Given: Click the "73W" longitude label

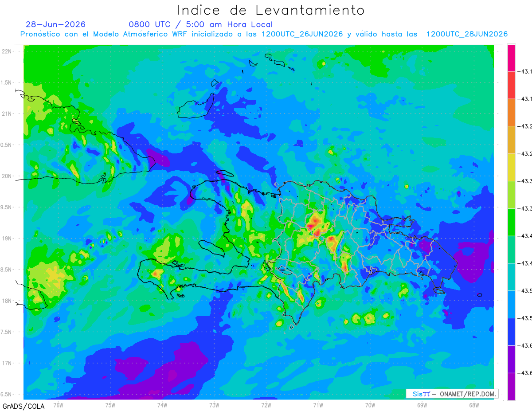Looking at the screenshot, I should [214, 405].
